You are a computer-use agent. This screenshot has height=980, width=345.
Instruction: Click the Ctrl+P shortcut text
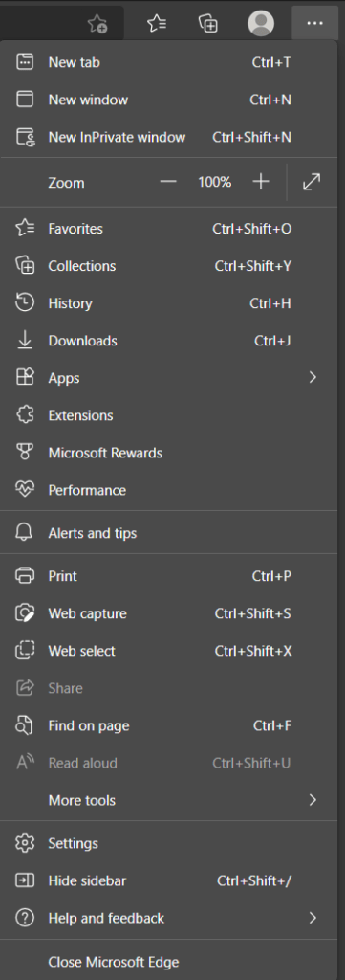(x=271, y=576)
